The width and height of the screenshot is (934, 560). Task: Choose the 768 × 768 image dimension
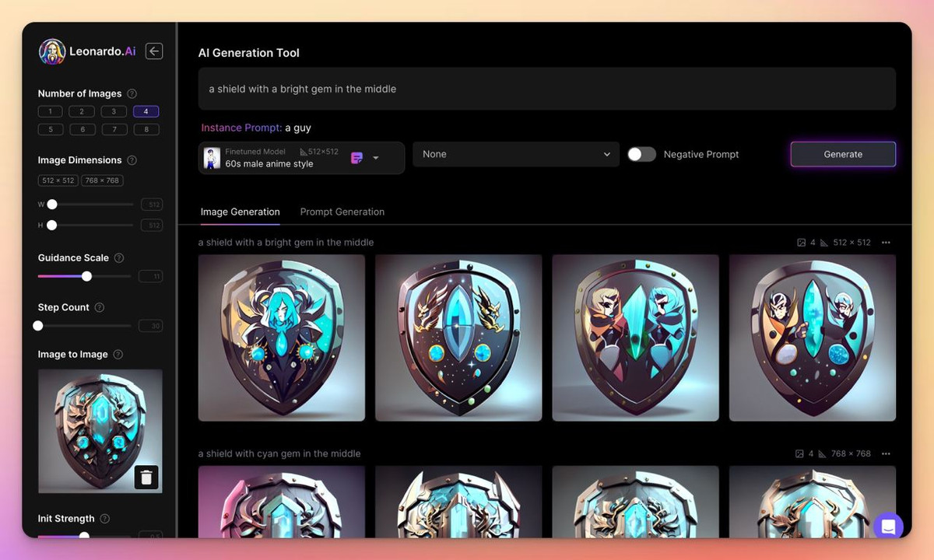click(102, 180)
